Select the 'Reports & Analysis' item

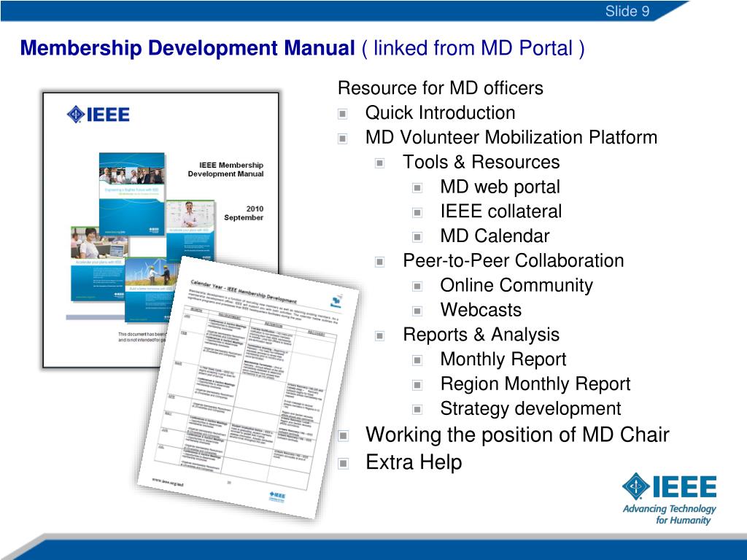[481, 335]
